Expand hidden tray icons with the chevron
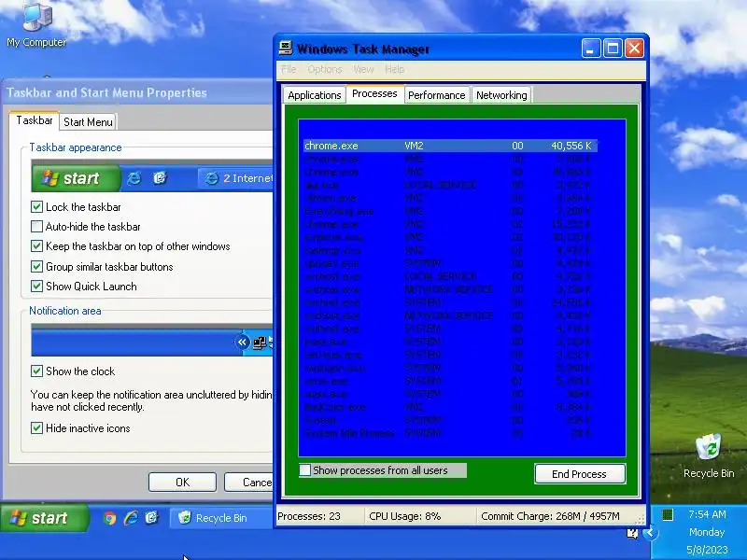The width and height of the screenshot is (747, 560). 649,532
